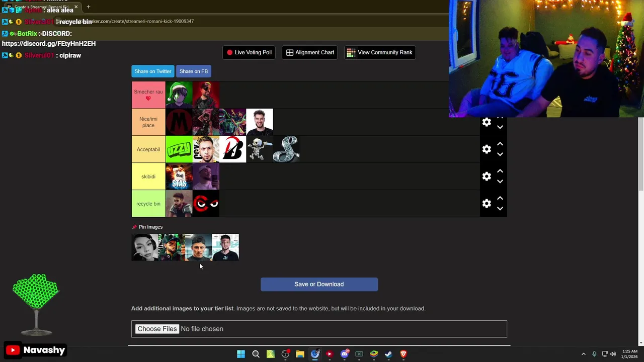The height and width of the screenshot is (362, 644).
Task: Select the Nice/imi place tier label
Action: coord(148,122)
